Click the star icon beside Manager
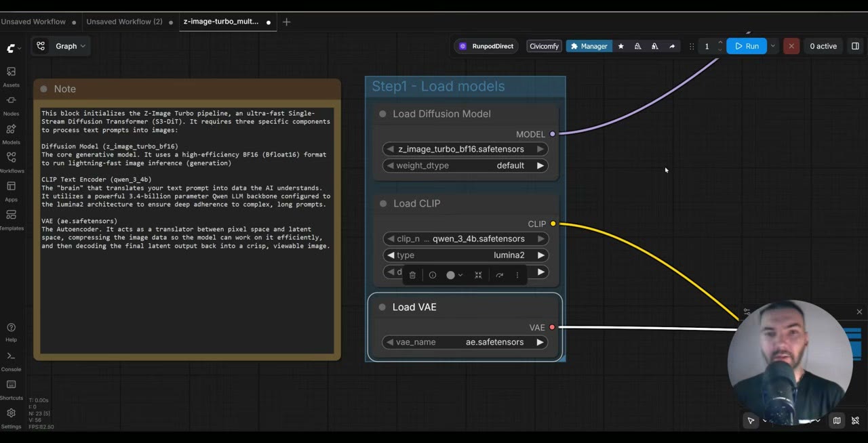This screenshot has width=868, height=443. [620, 46]
